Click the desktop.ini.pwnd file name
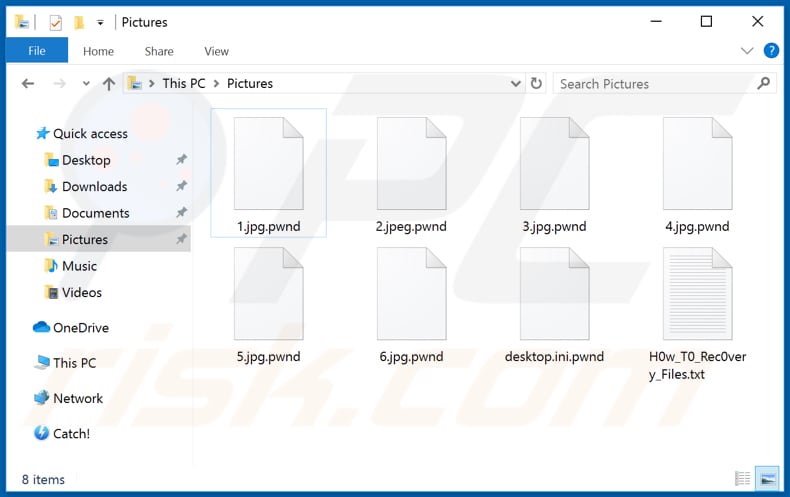This screenshot has width=790, height=497. pos(554,357)
